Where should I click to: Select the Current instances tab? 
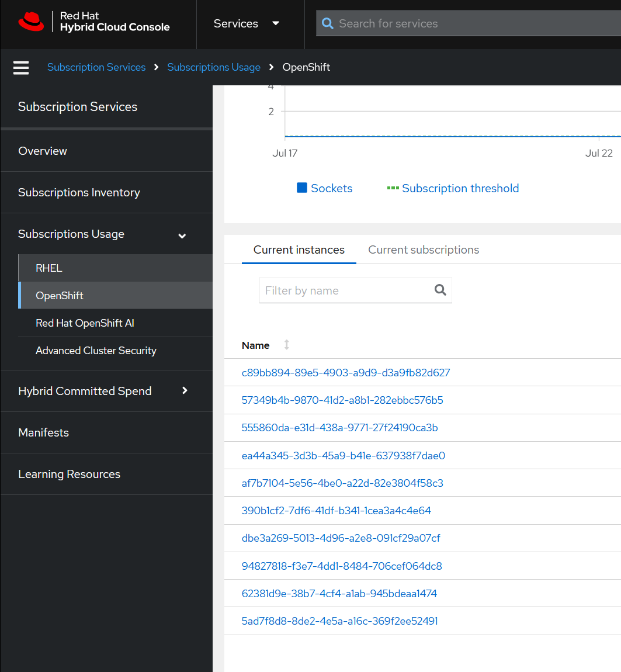(x=299, y=250)
